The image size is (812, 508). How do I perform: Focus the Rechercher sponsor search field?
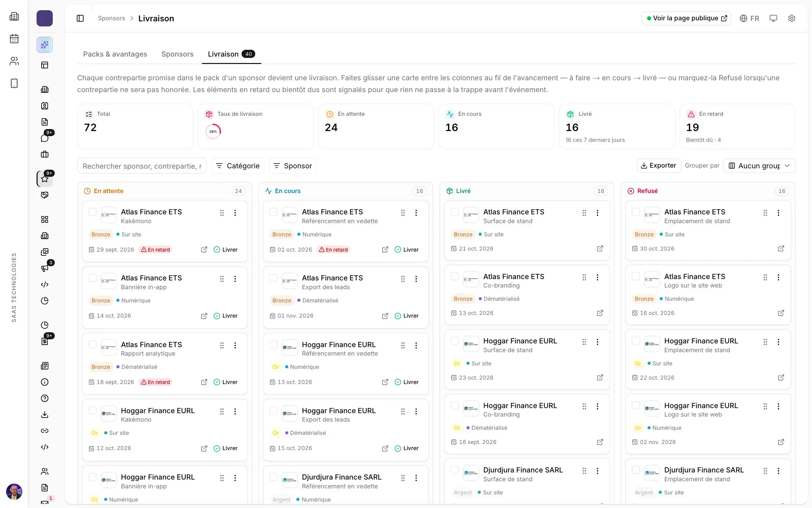(x=142, y=166)
